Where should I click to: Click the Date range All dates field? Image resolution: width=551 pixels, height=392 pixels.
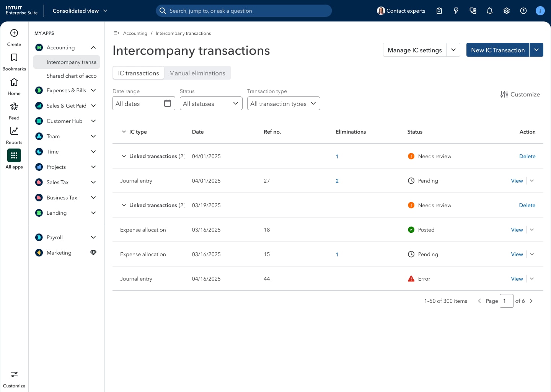click(144, 103)
